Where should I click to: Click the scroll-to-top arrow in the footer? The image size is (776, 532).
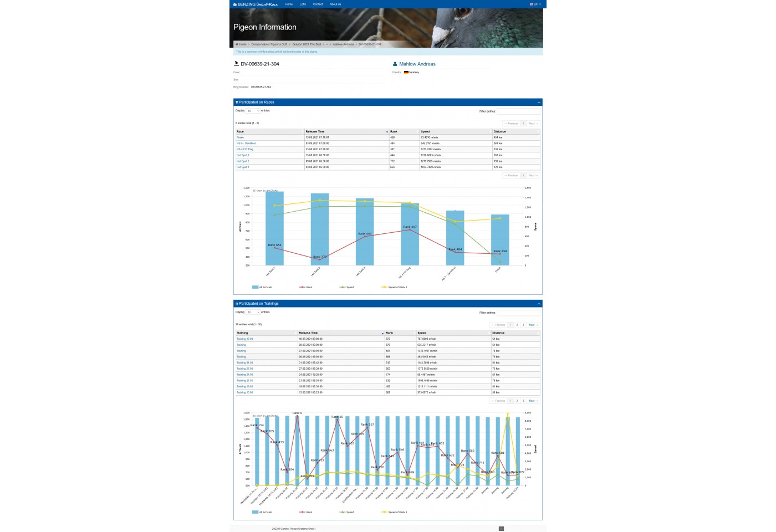[x=501, y=529]
